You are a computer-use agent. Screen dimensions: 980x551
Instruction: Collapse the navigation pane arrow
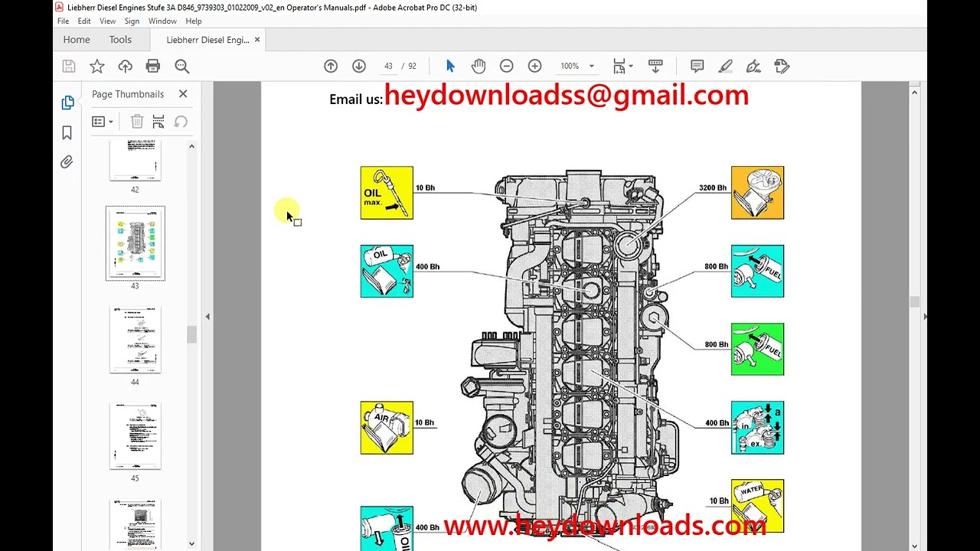pyautogui.click(x=207, y=316)
